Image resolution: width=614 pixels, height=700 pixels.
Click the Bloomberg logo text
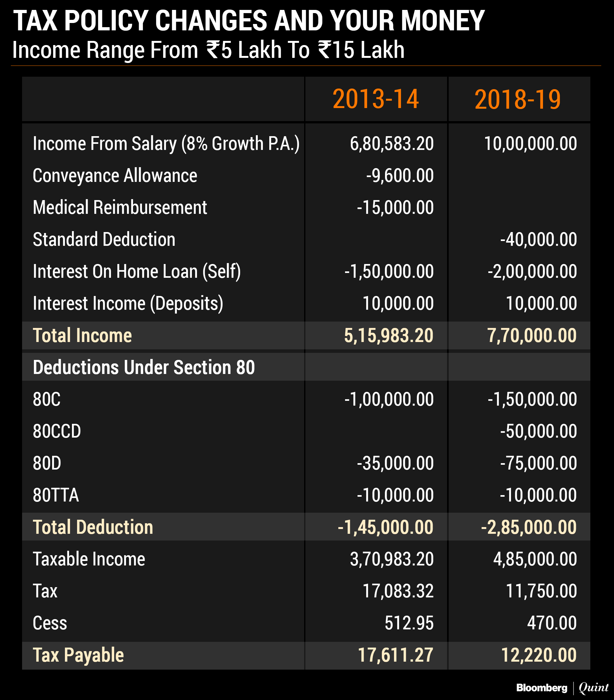coord(541,688)
